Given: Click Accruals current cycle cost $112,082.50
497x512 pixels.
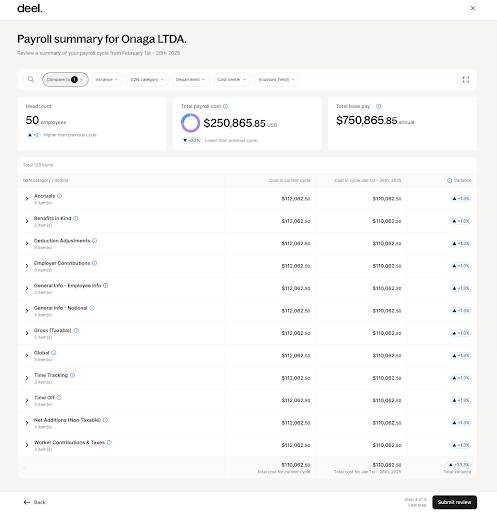Looking at the screenshot, I should pos(296,199).
